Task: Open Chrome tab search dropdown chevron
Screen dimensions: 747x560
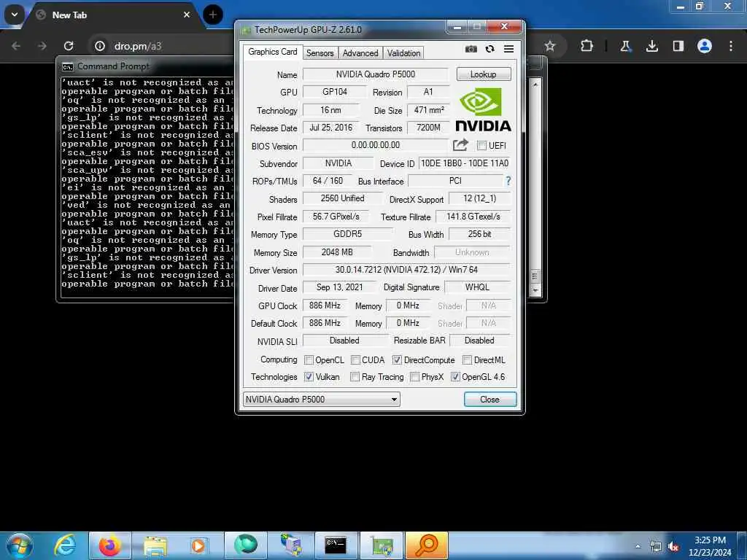Action: coord(15,15)
